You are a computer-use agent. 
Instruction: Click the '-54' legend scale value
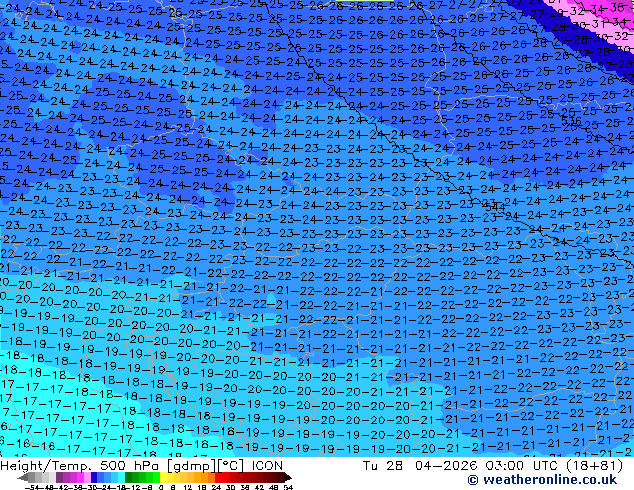[32, 487]
